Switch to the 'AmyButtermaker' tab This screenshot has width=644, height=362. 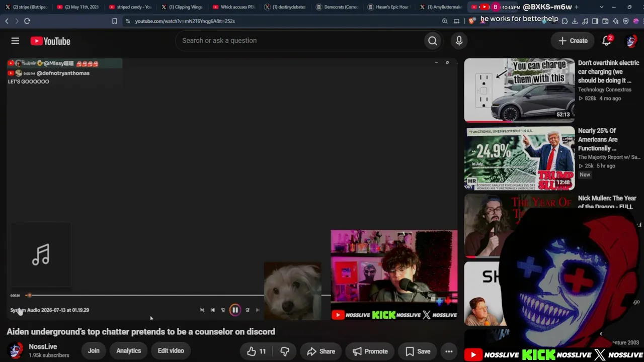click(x=441, y=7)
